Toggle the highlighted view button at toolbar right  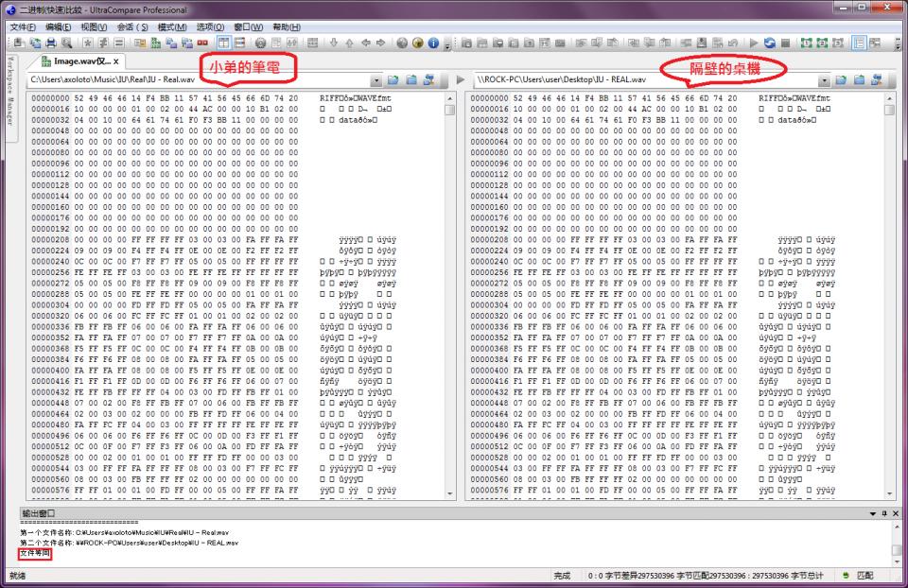(x=859, y=43)
